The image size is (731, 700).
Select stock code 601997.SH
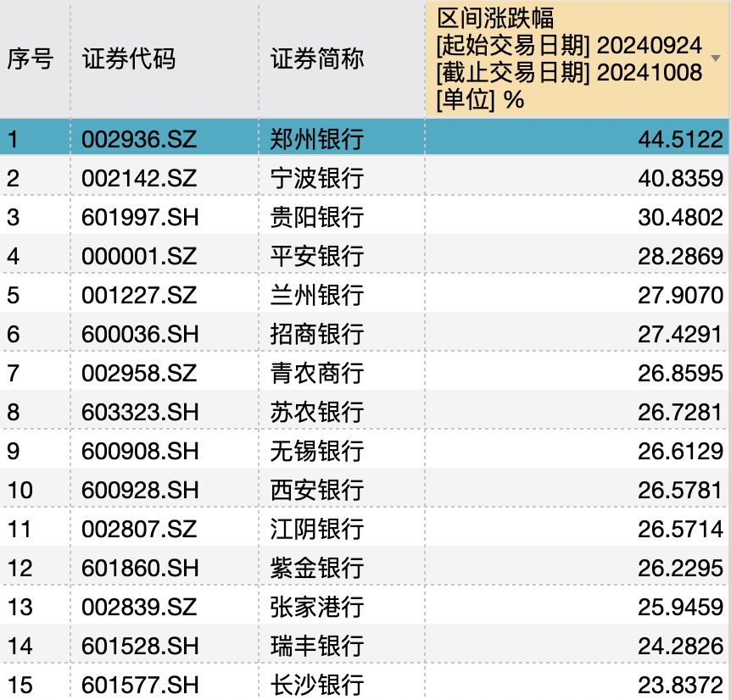[x=140, y=218]
